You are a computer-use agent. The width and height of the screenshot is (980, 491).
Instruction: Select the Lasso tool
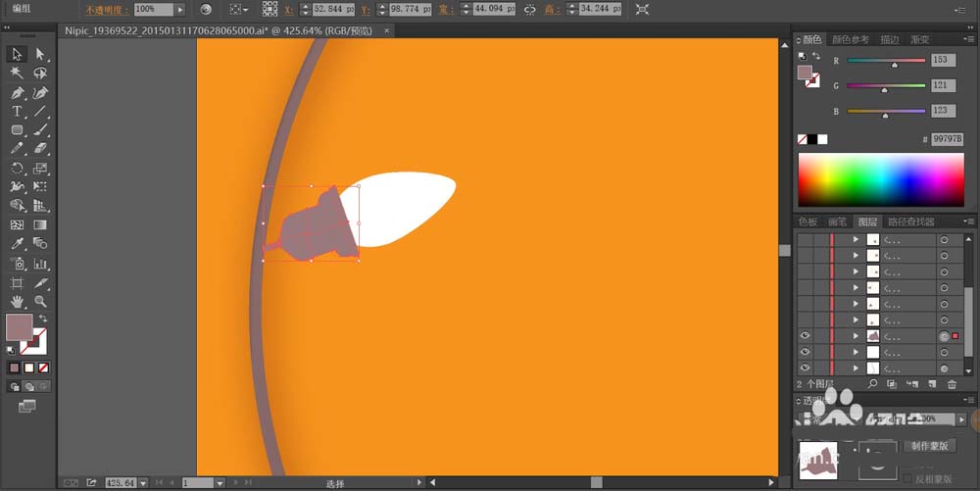(x=40, y=74)
